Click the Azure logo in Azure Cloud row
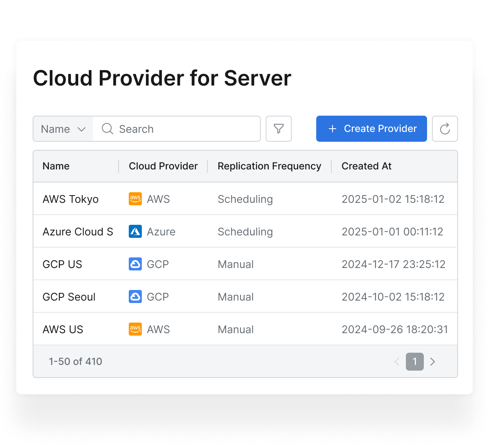This screenshot has height=448, width=489. [135, 231]
